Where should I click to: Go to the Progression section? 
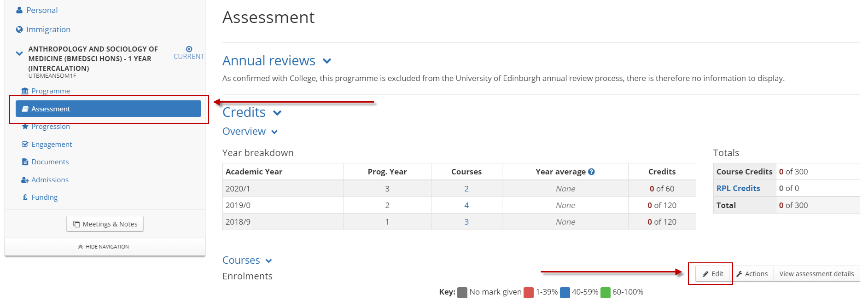(51, 127)
